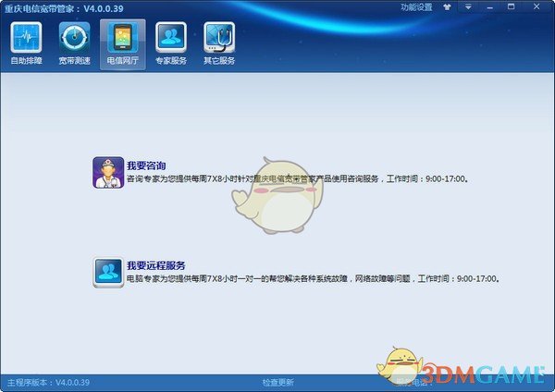555x392 pixels.
Task: Click the doctor avatar icon for 我要咨询
Action: (108, 173)
